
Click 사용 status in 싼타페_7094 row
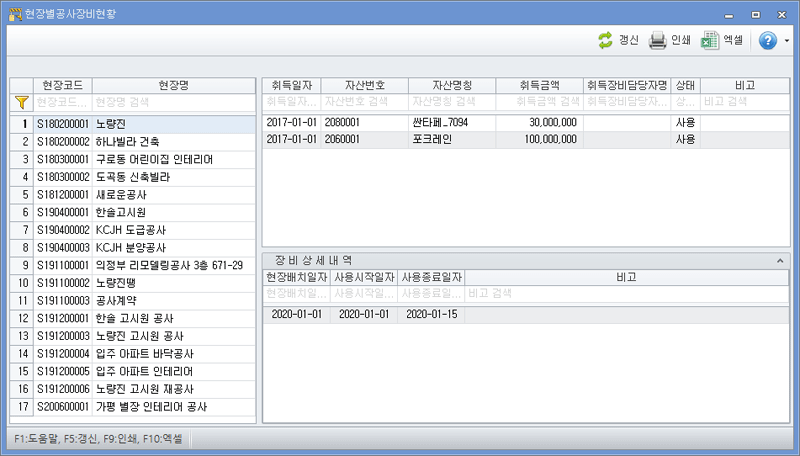686,122
